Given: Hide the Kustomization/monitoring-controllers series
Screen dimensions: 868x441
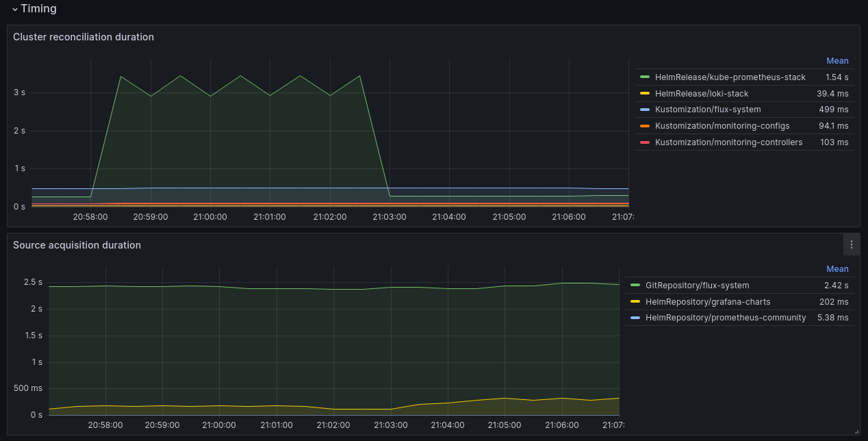Looking at the screenshot, I should 728,142.
